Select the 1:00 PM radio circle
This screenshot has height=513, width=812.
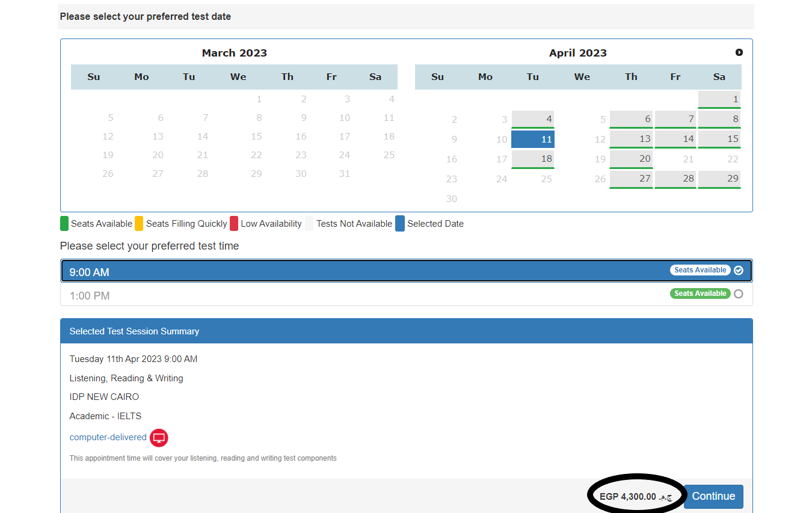click(x=739, y=293)
